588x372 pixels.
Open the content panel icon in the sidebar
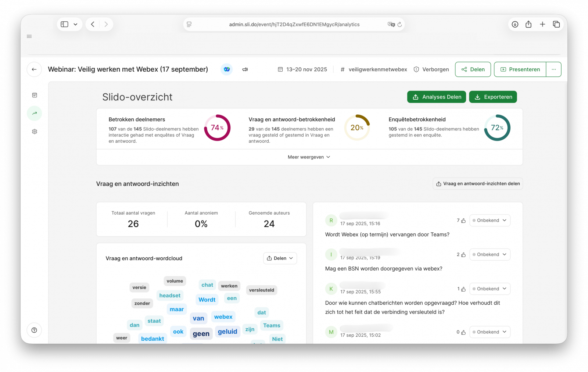34,95
